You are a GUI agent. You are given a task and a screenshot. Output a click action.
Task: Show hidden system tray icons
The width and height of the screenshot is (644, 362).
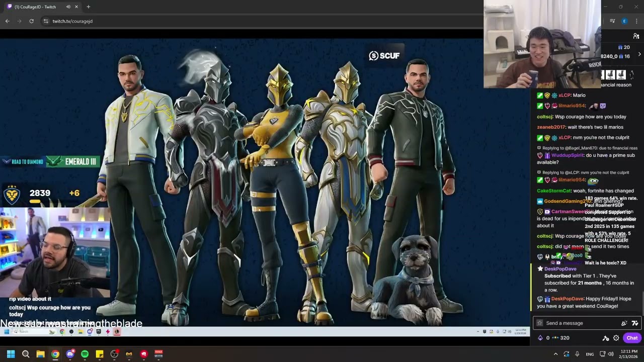coord(555,354)
